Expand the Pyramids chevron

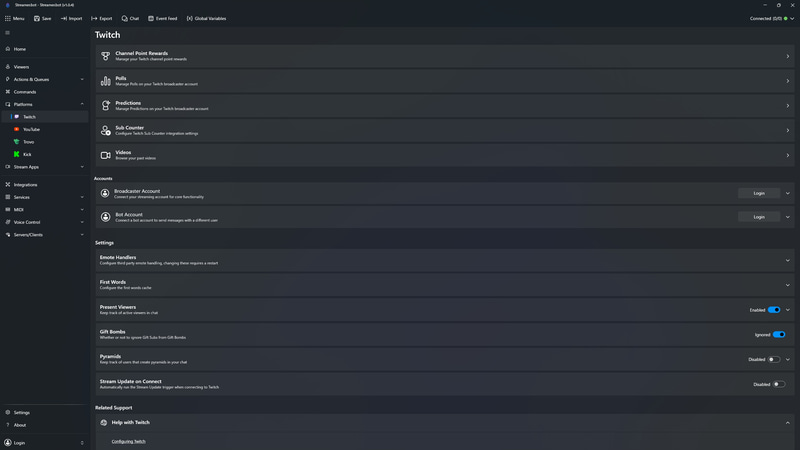788,359
